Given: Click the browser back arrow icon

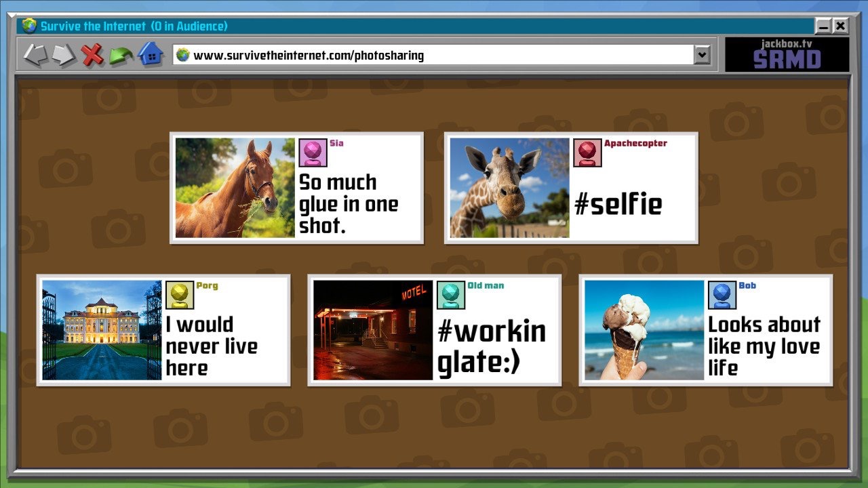Looking at the screenshot, I should click(x=34, y=55).
